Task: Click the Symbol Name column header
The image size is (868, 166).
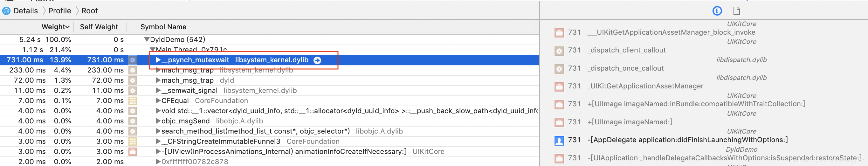Action: (x=163, y=27)
